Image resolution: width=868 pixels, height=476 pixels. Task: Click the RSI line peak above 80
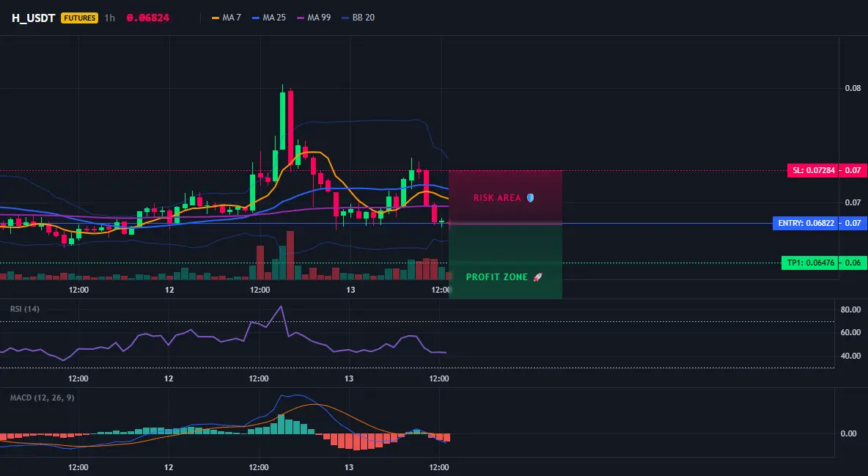[x=282, y=307]
